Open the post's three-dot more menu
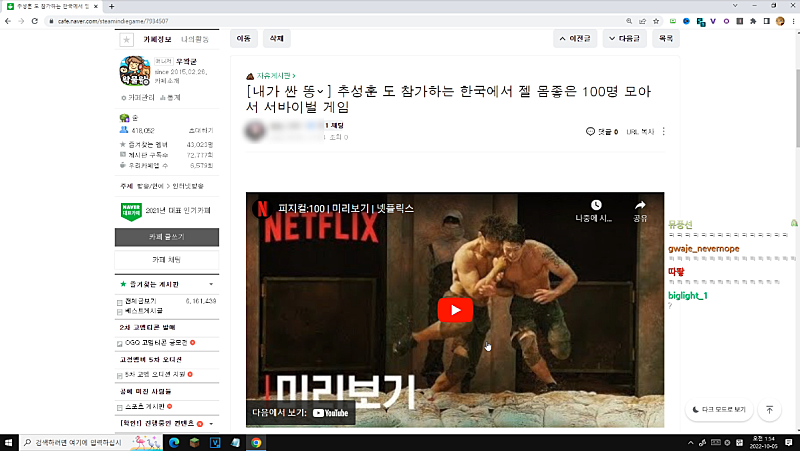Viewport: 800px width, 451px height. click(x=663, y=132)
